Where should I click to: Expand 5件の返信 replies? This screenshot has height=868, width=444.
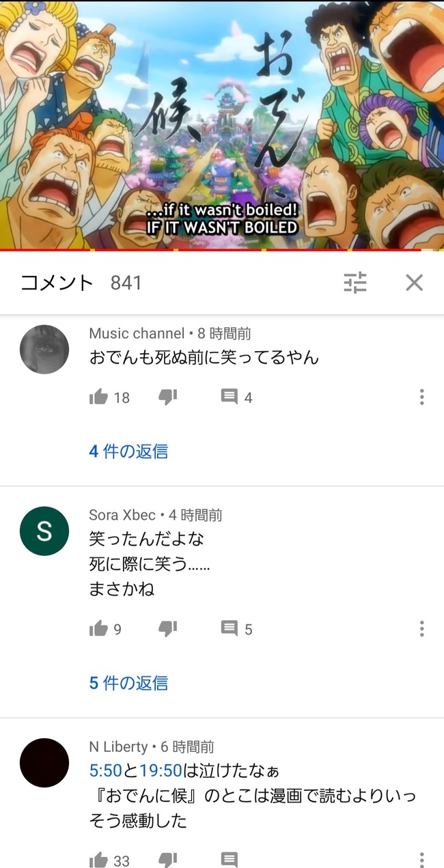pos(128,683)
